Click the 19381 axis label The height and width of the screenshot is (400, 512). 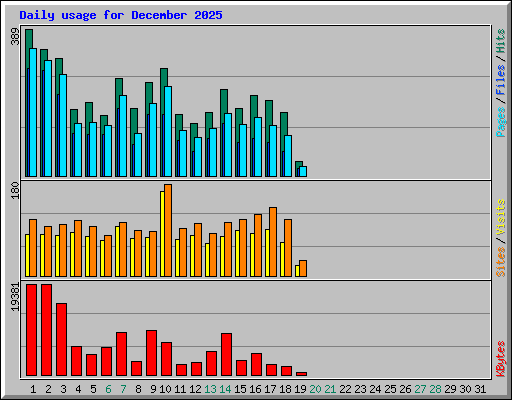[x=15, y=297]
